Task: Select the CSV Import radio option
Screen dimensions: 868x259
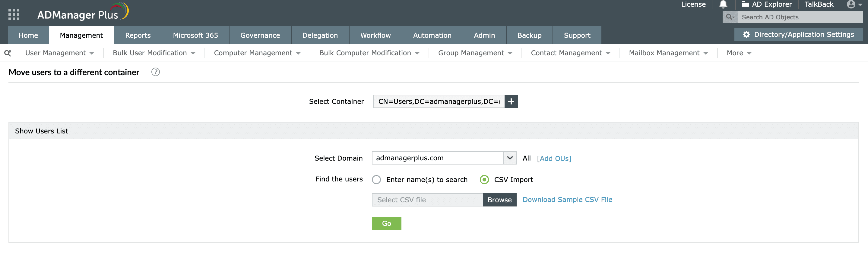Action: pos(484,180)
